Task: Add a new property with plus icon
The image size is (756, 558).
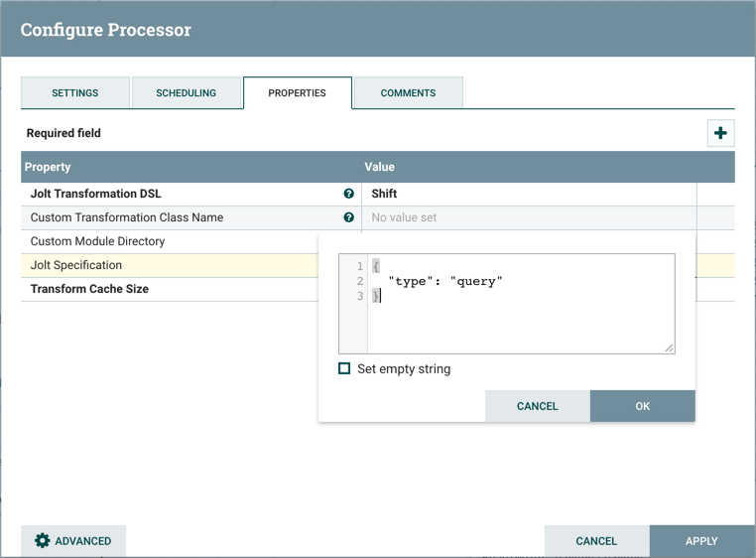Action: pyautogui.click(x=720, y=133)
